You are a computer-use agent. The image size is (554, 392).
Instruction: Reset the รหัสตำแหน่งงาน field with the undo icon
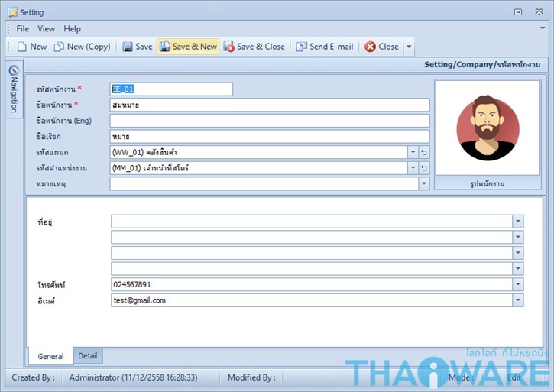pos(424,168)
